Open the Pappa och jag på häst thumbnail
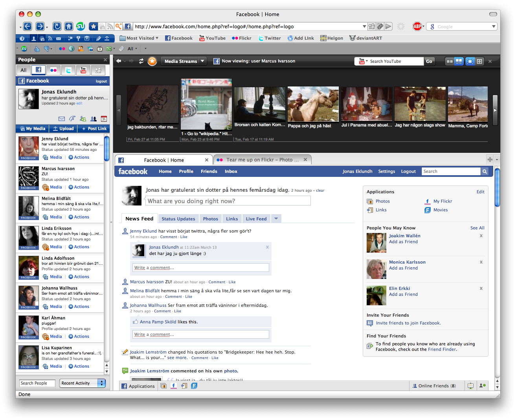This screenshot has height=420, width=516. pos(313,105)
